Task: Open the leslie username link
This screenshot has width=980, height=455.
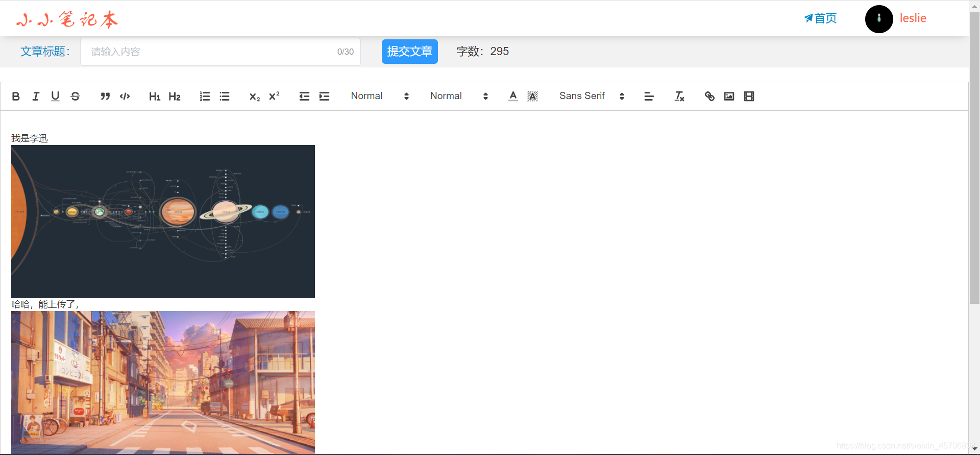Action: click(x=913, y=18)
